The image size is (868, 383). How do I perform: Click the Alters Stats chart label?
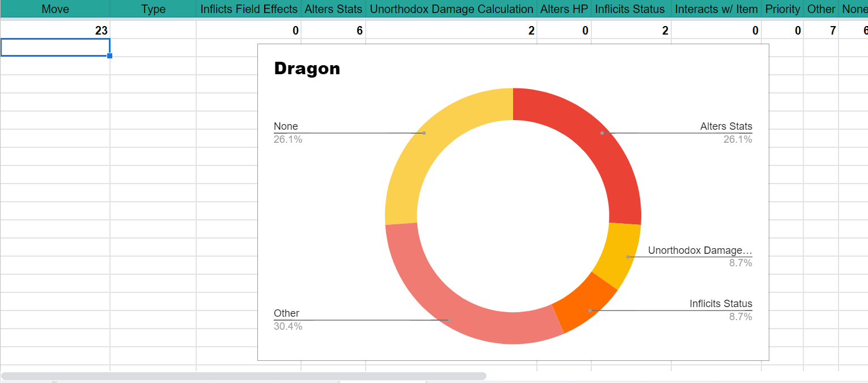(726, 126)
